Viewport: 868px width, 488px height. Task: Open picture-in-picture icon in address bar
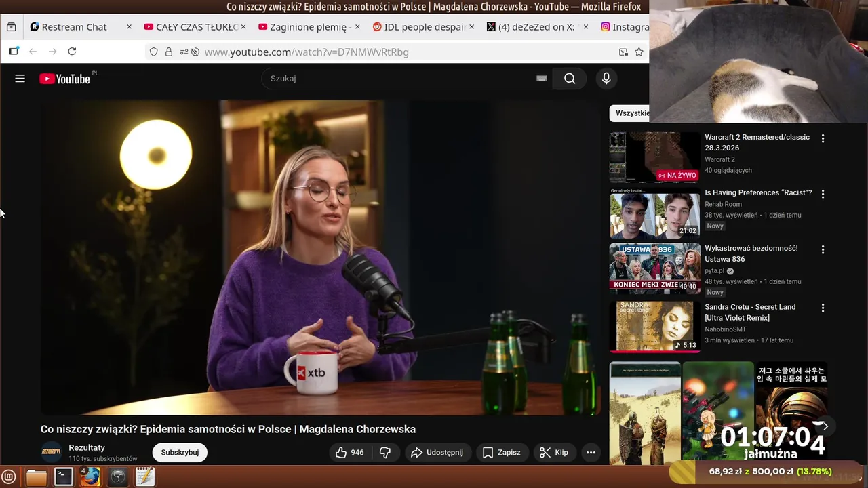(x=623, y=52)
